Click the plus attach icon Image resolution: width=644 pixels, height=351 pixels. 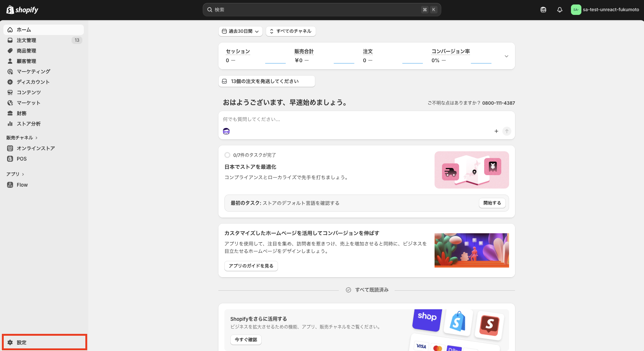point(496,131)
